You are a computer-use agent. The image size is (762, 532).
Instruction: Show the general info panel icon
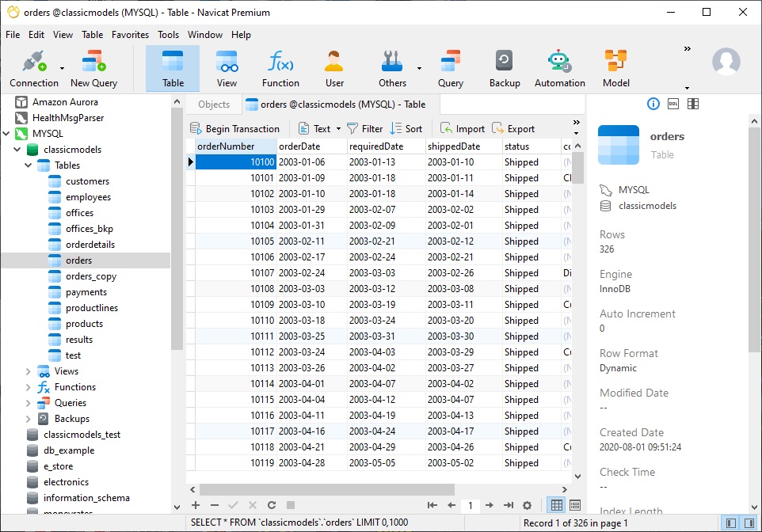pos(653,104)
